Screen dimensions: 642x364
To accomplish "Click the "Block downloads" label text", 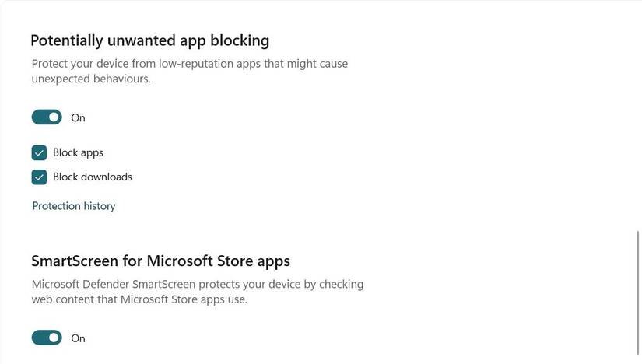I will pyautogui.click(x=93, y=177).
